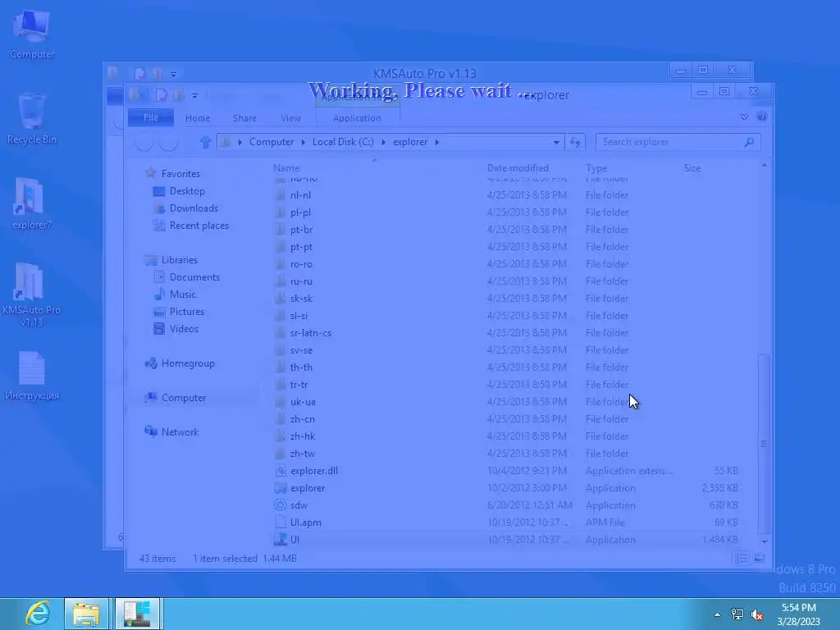
Task: Select Homegroup in the navigation pane
Action: 188,363
